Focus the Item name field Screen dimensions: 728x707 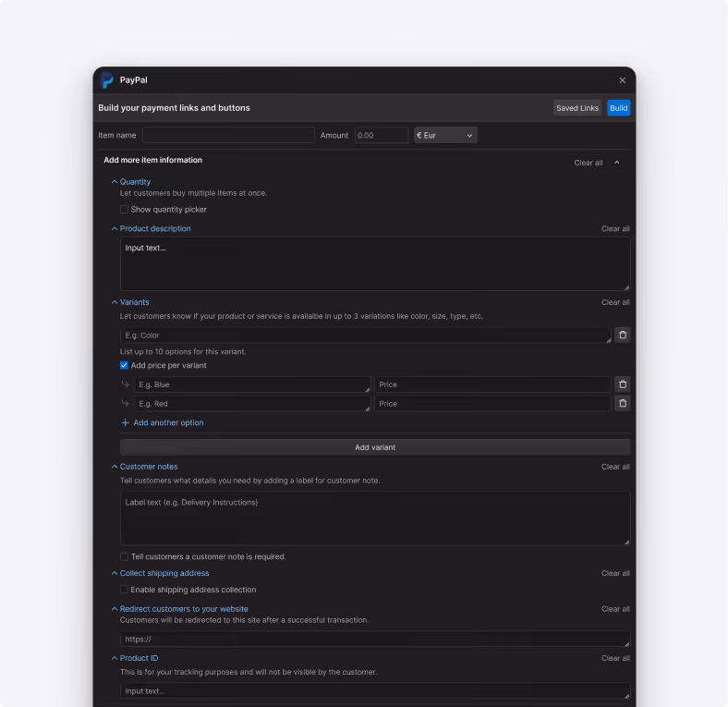coord(228,135)
